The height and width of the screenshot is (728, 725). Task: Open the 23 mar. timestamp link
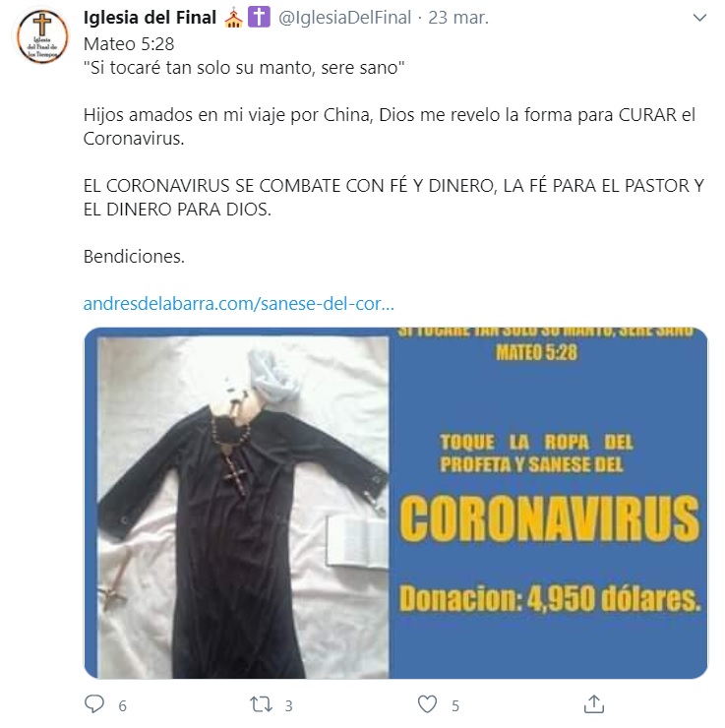458,18
